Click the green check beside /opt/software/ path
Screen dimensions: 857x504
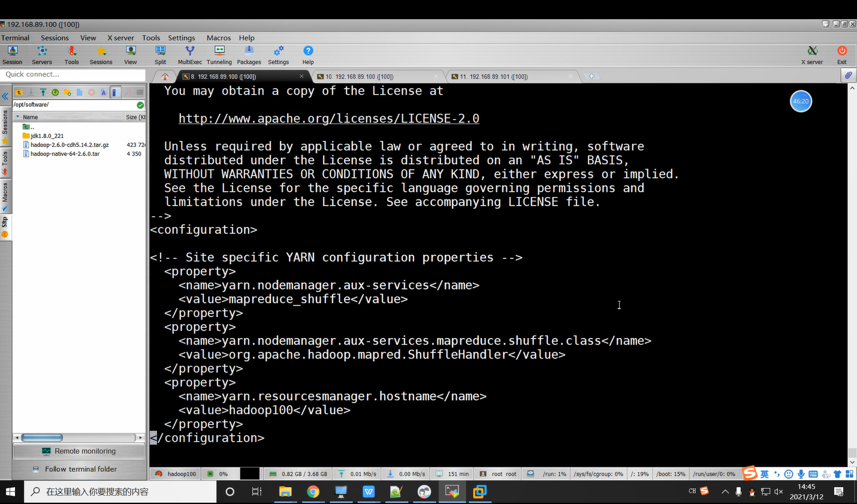140,105
